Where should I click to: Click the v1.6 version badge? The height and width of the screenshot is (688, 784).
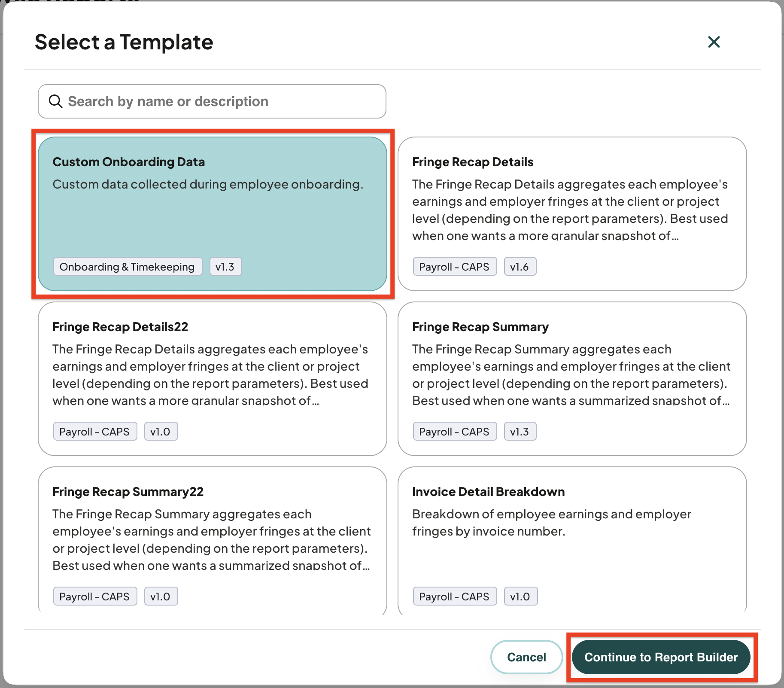pos(520,267)
